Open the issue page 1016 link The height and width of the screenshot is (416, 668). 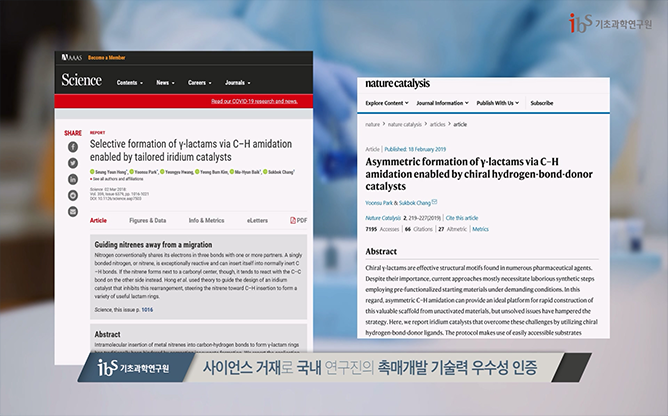coord(147,310)
